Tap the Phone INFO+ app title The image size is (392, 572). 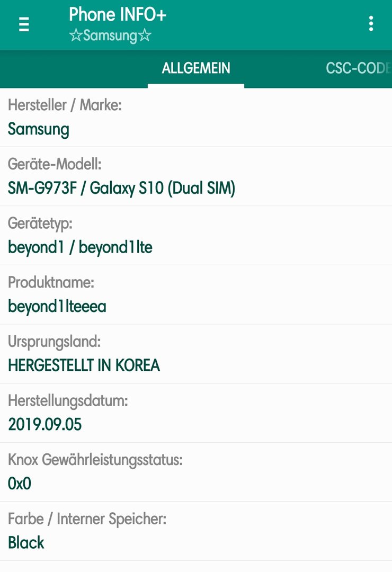point(118,15)
